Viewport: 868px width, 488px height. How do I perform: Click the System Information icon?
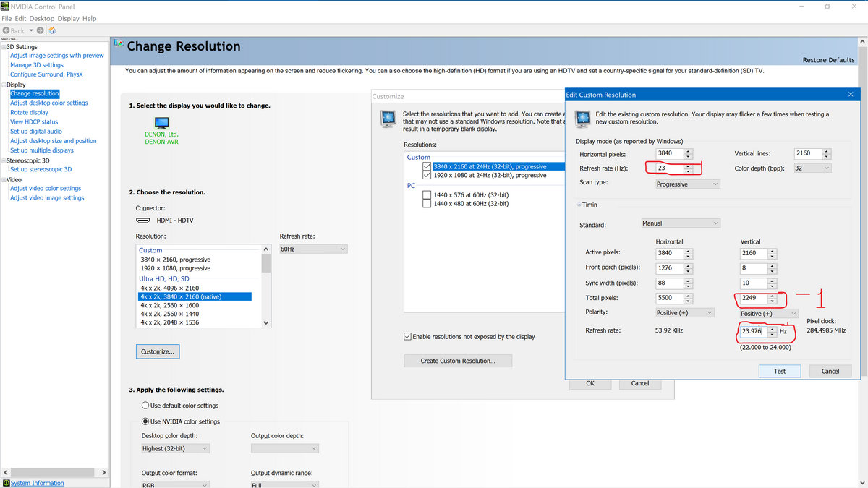point(7,483)
